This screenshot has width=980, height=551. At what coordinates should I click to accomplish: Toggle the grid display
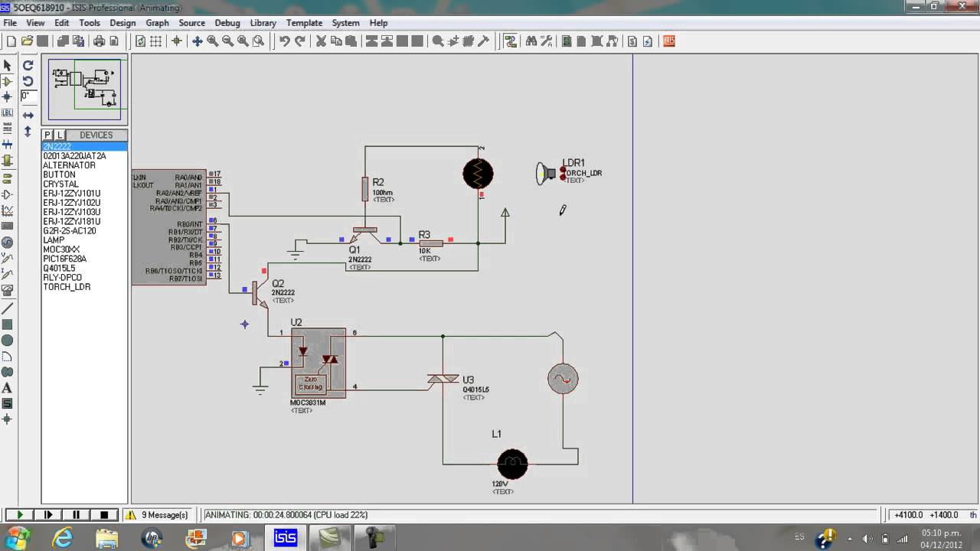tap(157, 41)
